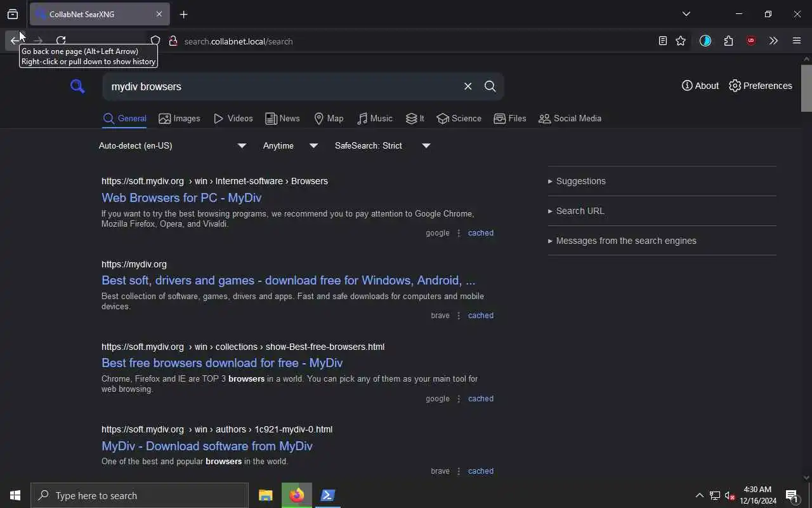Click the muted volume tray icon
Screen dimensions: 812x508
(x=730, y=495)
